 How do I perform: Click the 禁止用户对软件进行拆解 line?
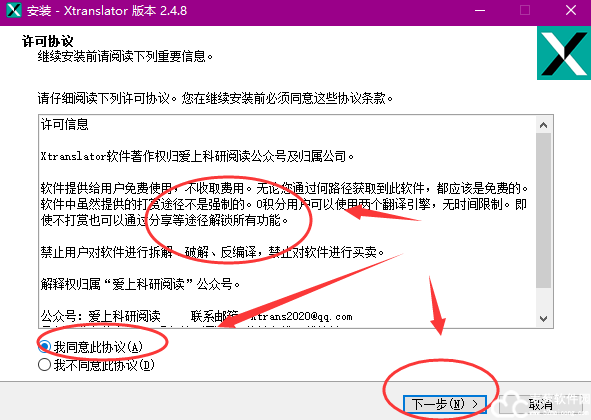point(212,252)
